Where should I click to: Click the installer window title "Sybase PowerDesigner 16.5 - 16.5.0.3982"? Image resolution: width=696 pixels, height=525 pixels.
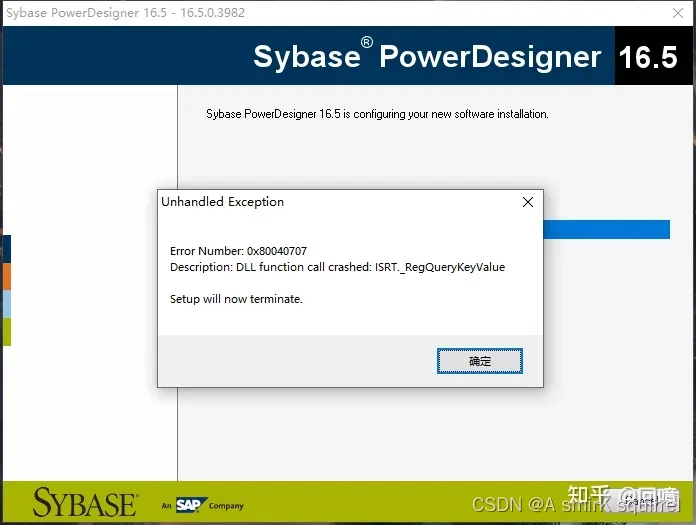tap(126, 13)
